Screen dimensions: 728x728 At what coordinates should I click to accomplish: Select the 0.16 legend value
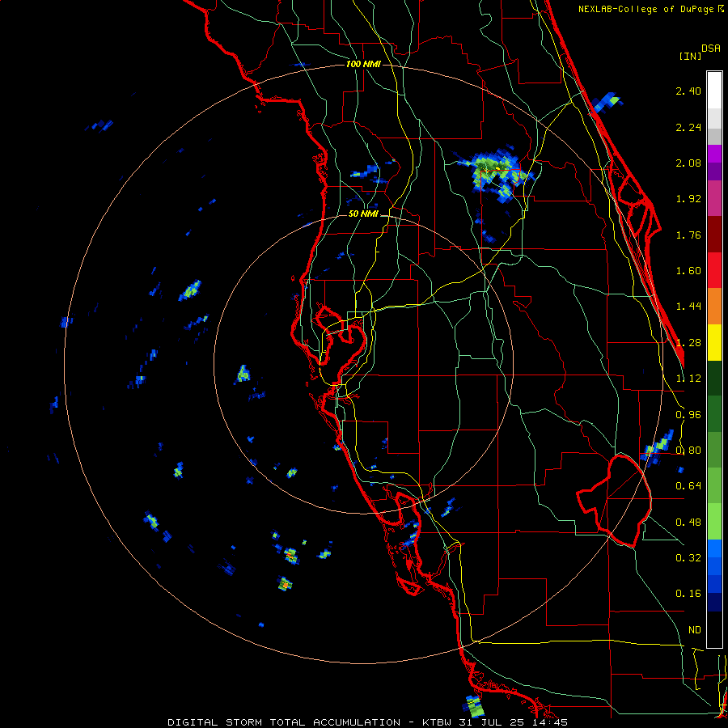(688, 594)
